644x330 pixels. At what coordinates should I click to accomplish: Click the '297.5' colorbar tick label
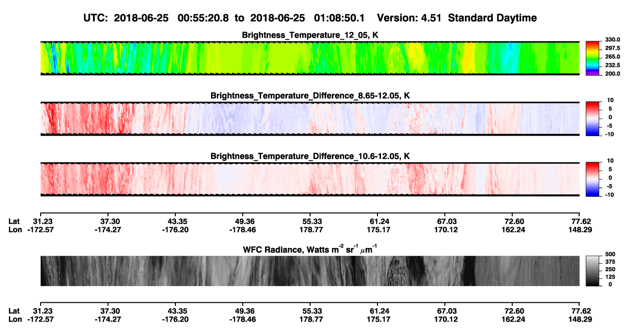click(x=613, y=48)
